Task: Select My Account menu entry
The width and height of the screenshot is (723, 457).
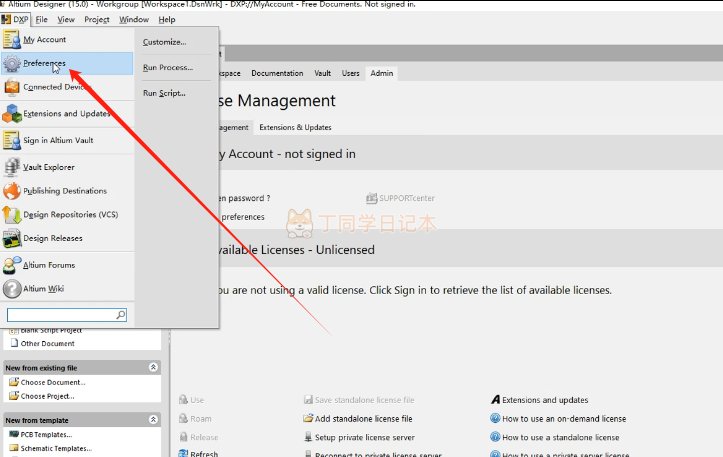Action: click(67, 40)
